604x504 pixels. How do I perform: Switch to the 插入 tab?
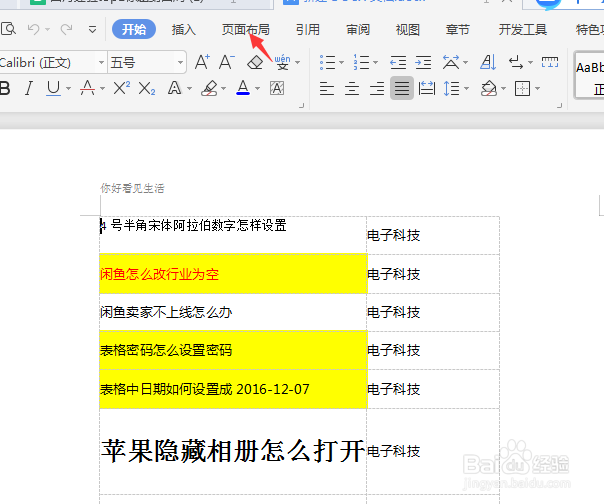[183, 29]
